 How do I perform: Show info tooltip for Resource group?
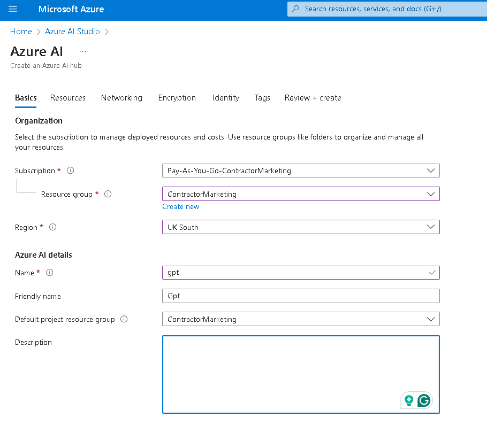point(108,194)
